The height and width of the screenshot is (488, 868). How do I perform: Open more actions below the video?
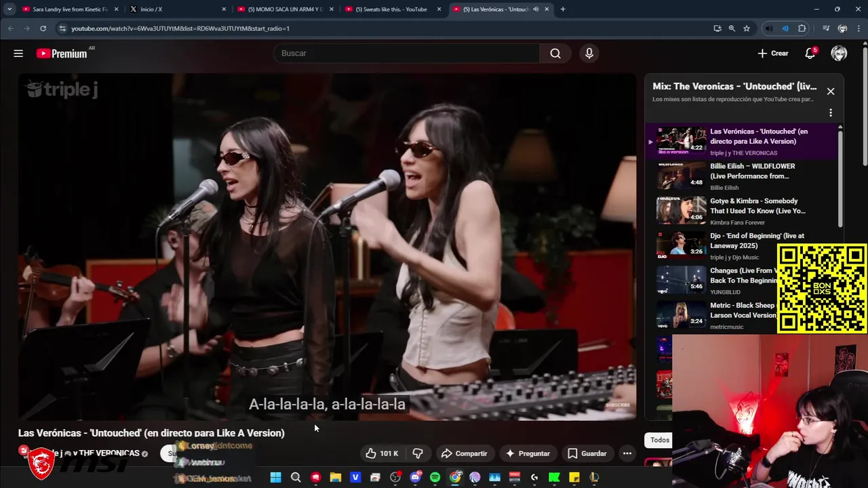tap(627, 453)
